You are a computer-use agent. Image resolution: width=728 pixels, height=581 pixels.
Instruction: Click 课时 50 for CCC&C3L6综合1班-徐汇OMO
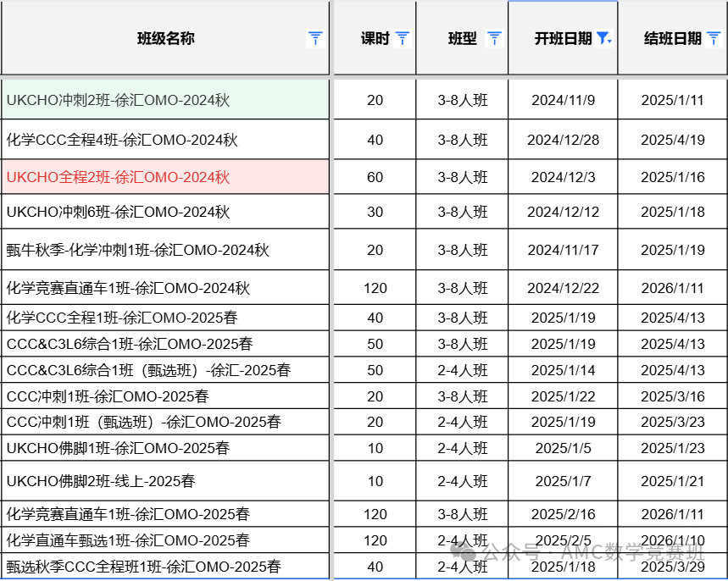(x=375, y=344)
